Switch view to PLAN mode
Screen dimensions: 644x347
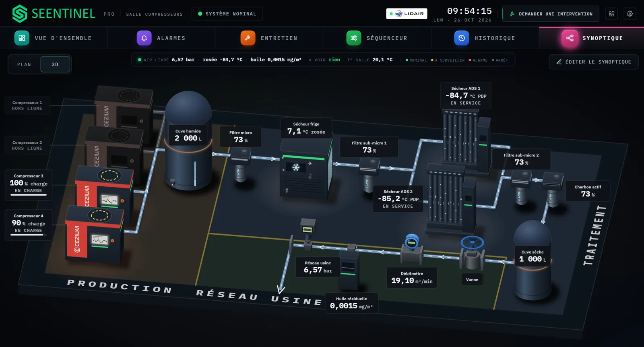coord(24,64)
